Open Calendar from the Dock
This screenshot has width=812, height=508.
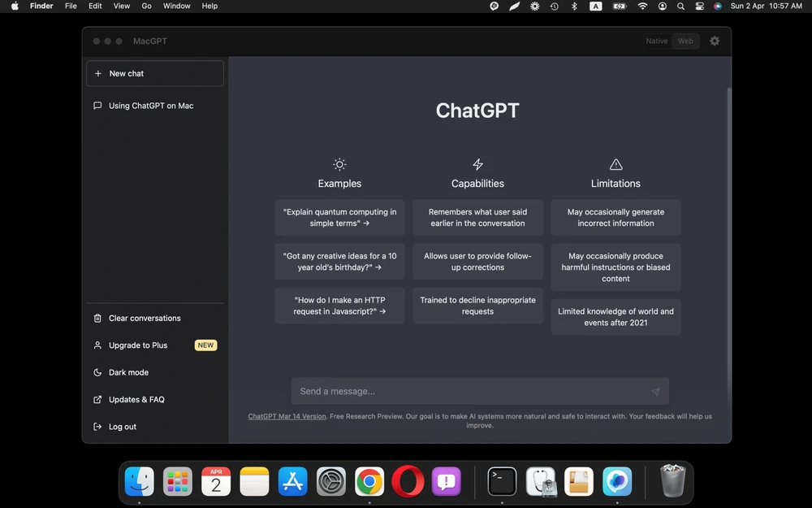(216, 481)
